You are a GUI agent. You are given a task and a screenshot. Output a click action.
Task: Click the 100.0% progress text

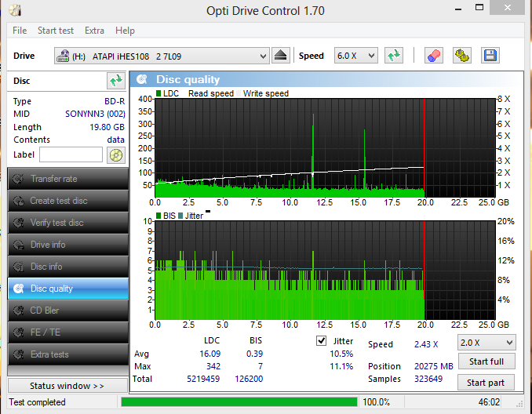click(x=377, y=402)
